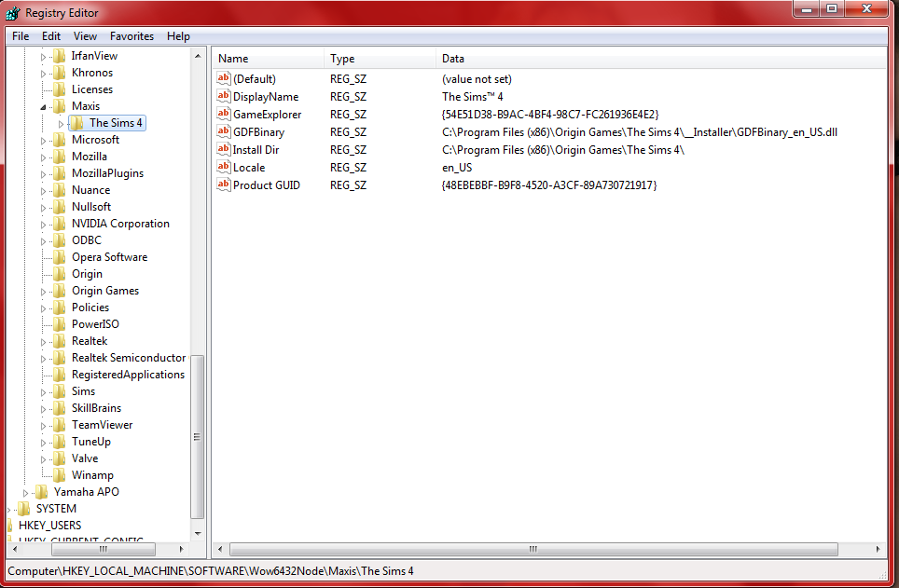The width and height of the screenshot is (899, 588).
Task: Click the string icon beside GDFBinary
Action: click(223, 131)
